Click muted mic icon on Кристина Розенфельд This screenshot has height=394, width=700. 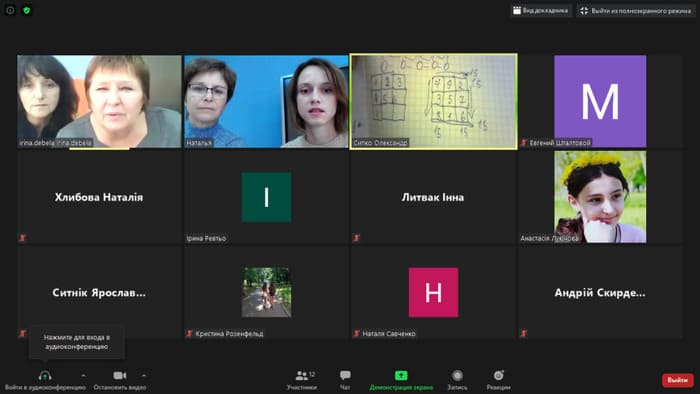tap(189, 333)
